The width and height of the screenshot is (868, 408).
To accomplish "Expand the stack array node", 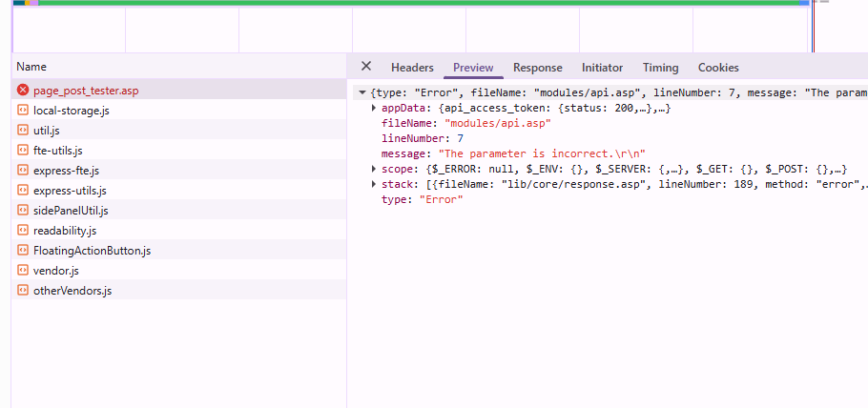I will [x=374, y=184].
